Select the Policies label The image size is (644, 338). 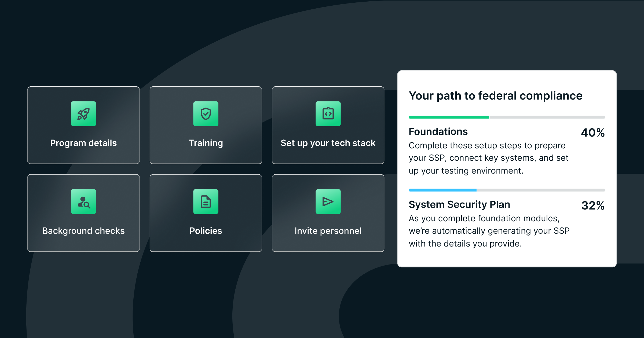point(206,231)
